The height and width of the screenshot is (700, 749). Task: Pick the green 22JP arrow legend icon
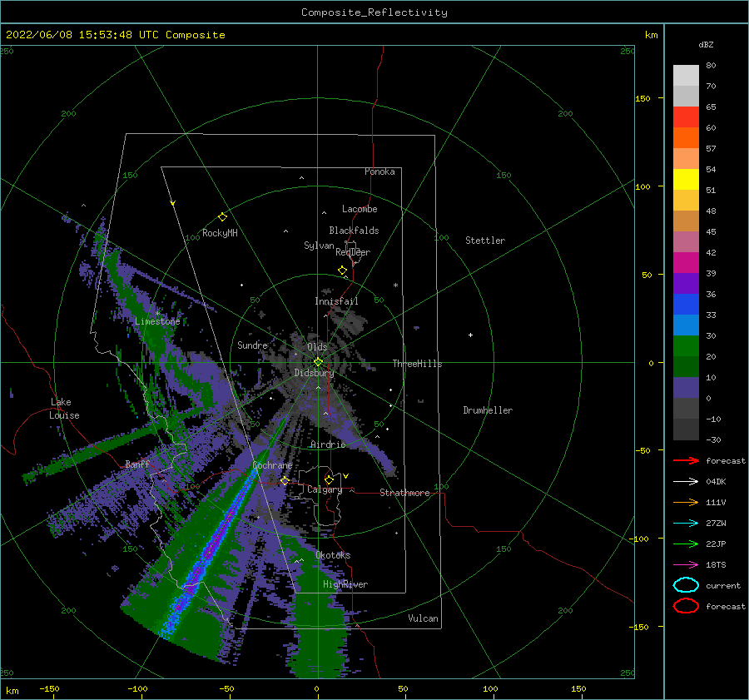pos(686,544)
